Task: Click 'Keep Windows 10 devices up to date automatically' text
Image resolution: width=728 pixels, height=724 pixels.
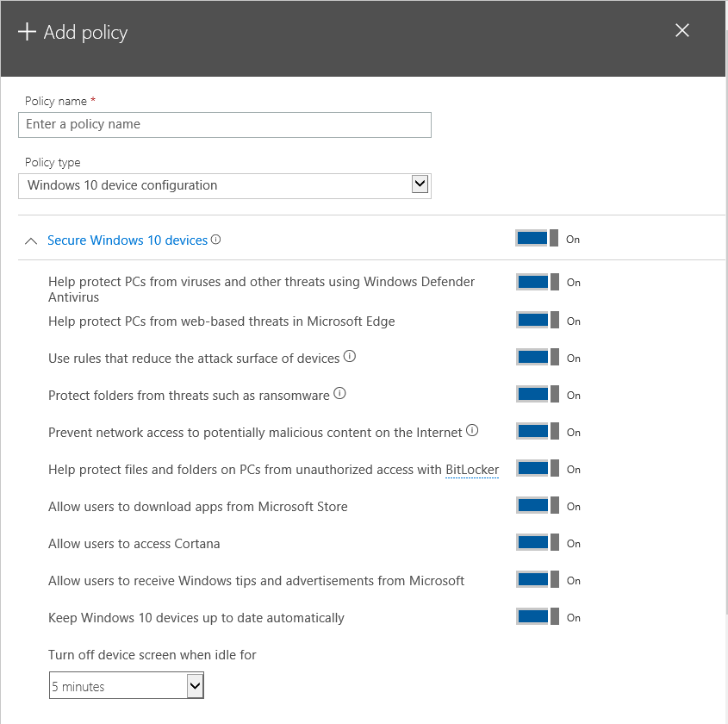Action: point(196,618)
